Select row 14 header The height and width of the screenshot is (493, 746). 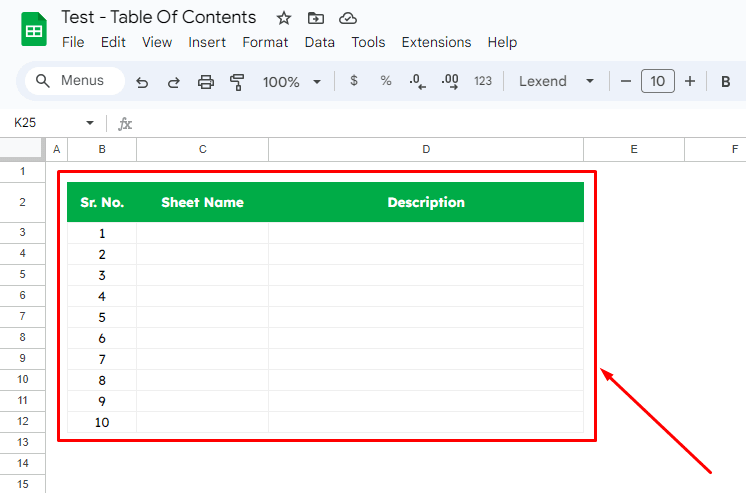pyautogui.click(x=22, y=463)
